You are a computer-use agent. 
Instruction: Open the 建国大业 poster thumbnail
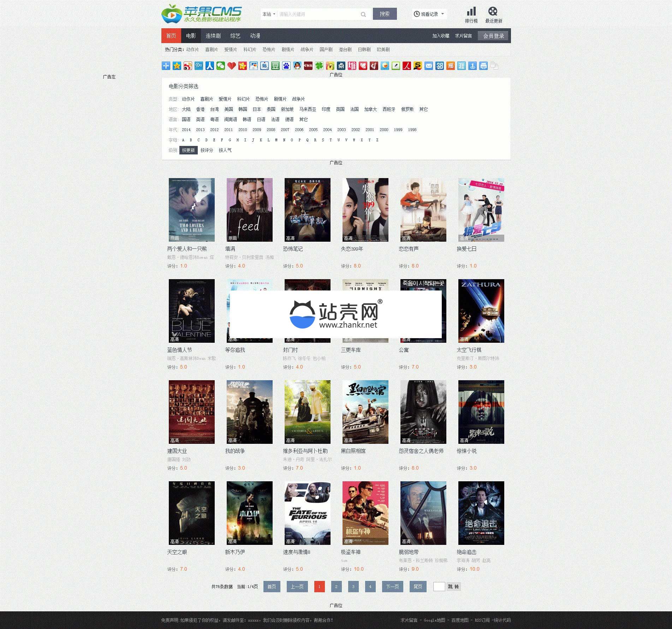(192, 412)
